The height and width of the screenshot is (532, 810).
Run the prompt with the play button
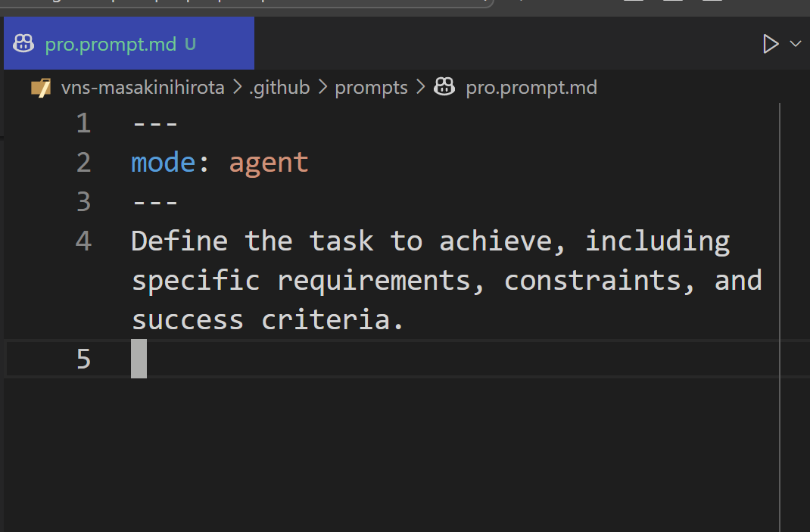[770, 44]
